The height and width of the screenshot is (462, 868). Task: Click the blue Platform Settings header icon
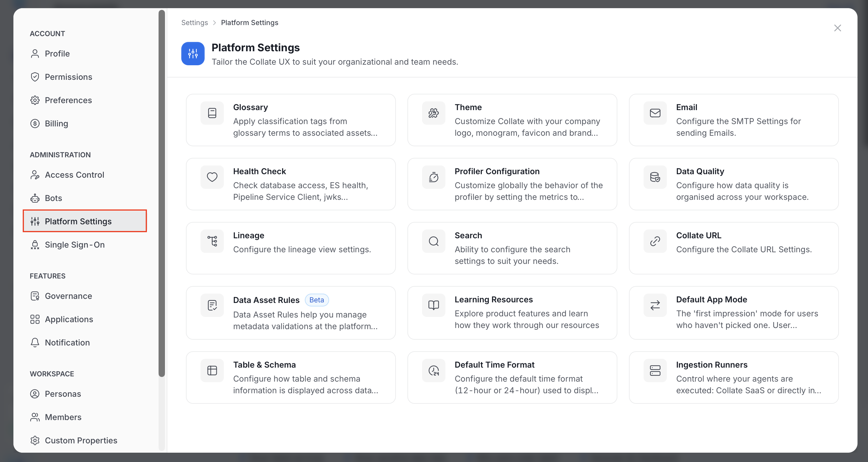tap(193, 54)
